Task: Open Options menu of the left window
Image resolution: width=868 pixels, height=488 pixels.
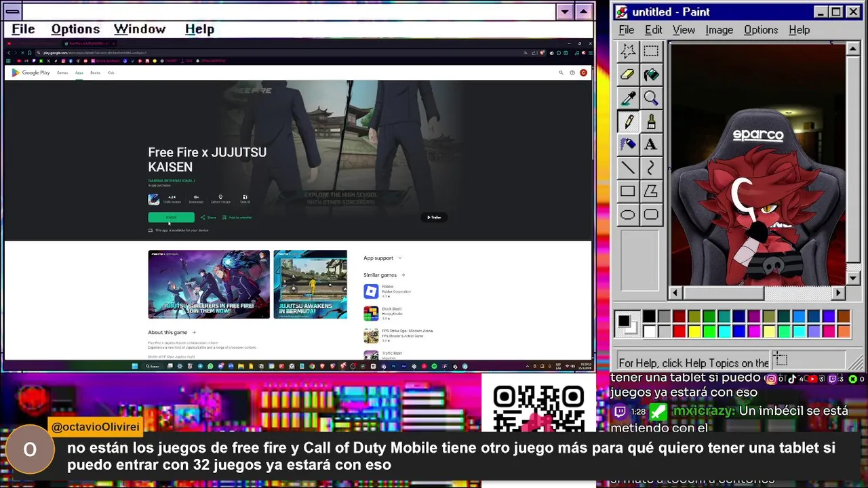Action: click(x=75, y=29)
